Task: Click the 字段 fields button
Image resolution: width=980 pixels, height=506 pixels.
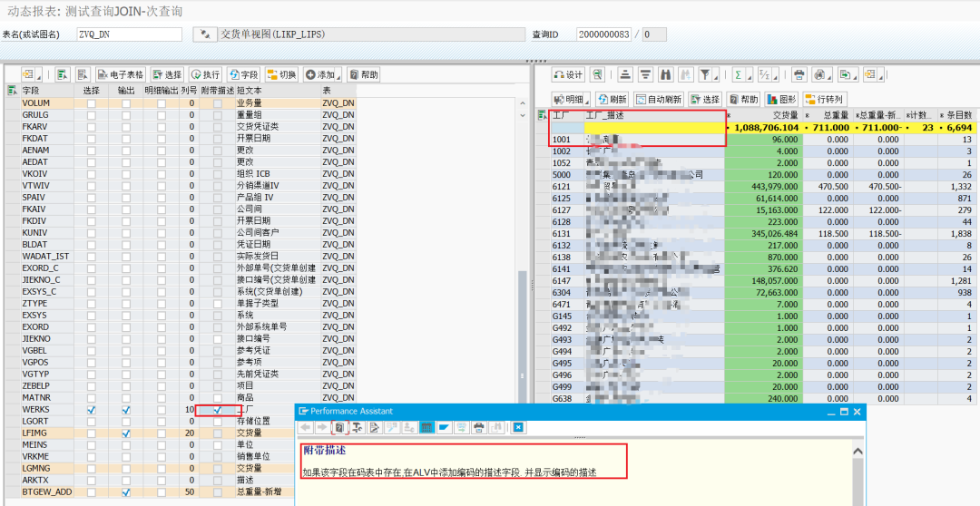Action: point(244,75)
